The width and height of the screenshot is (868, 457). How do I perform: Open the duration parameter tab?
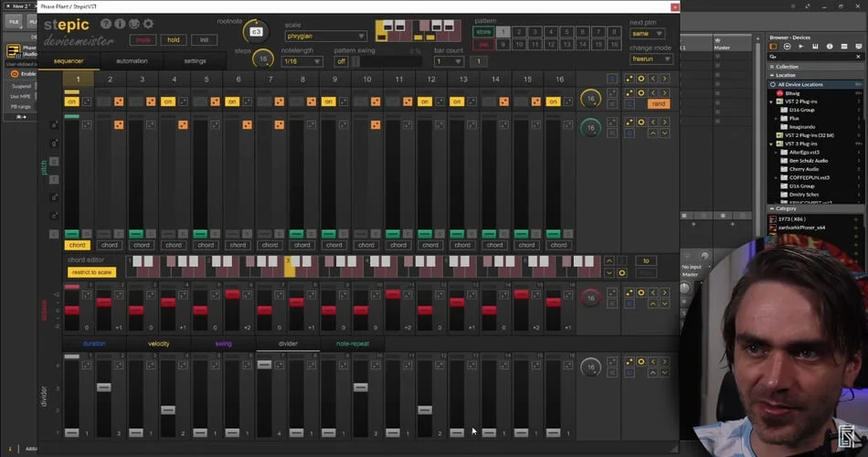(x=94, y=344)
